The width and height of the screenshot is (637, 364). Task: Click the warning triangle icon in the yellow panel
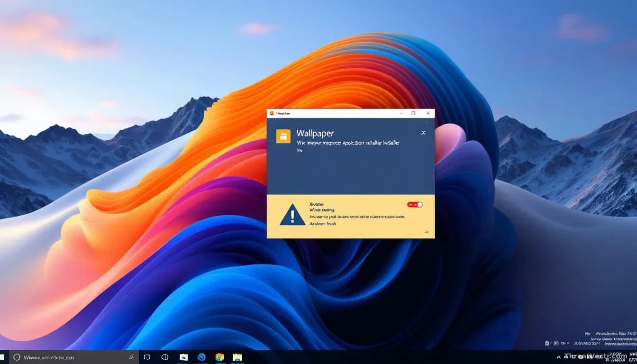click(x=292, y=215)
